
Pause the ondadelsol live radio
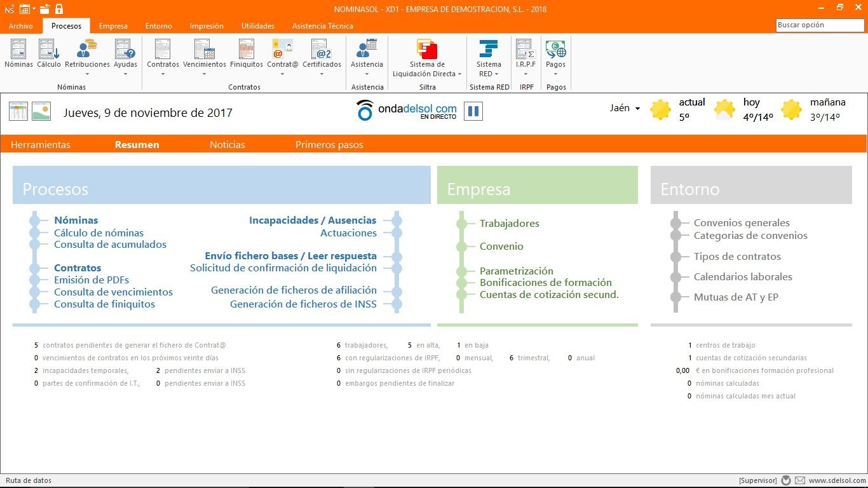pos(473,111)
